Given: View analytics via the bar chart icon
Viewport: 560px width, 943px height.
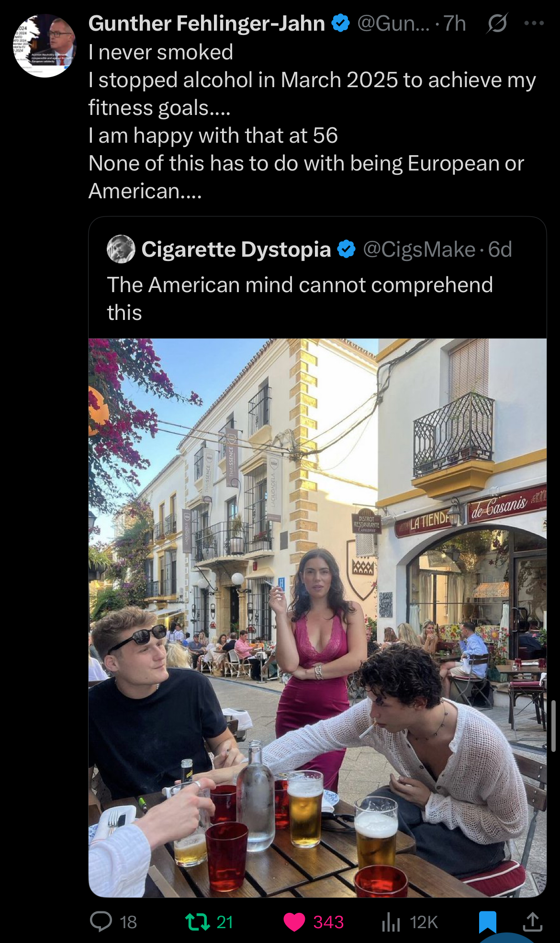Looking at the screenshot, I should click(391, 922).
